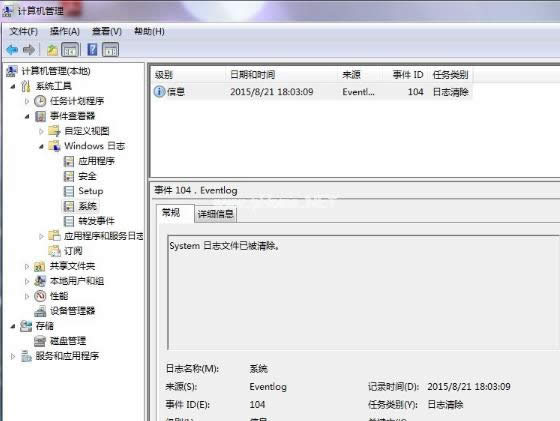Expand the 自定义视图 node

click(x=41, y=131)
